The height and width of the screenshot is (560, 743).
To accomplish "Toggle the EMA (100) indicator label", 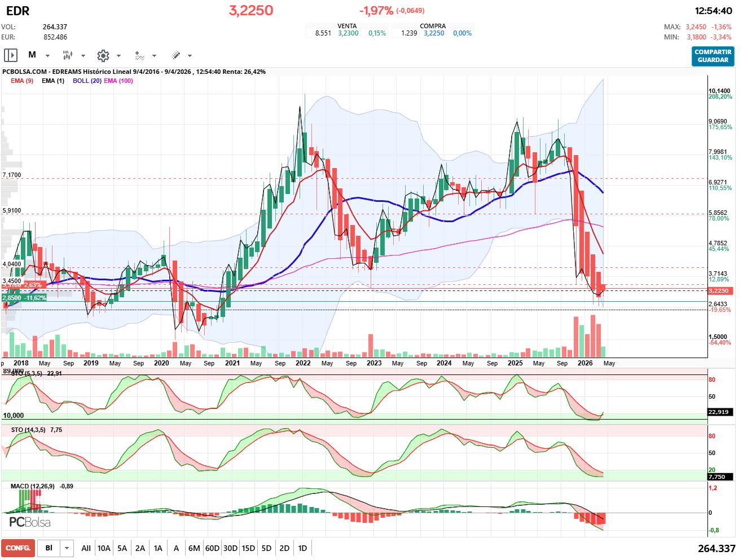I will [x=118, y=81].
